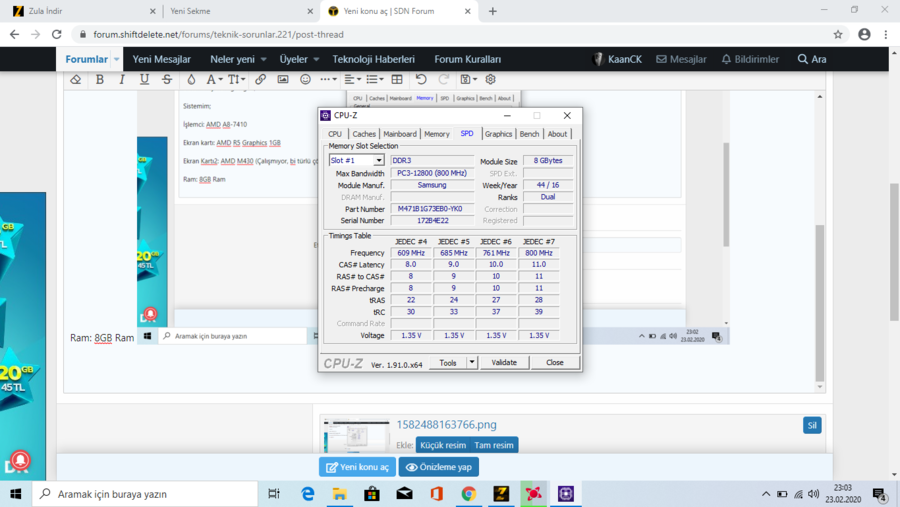Click the Validate button in CPU-Z

(504, 363)
